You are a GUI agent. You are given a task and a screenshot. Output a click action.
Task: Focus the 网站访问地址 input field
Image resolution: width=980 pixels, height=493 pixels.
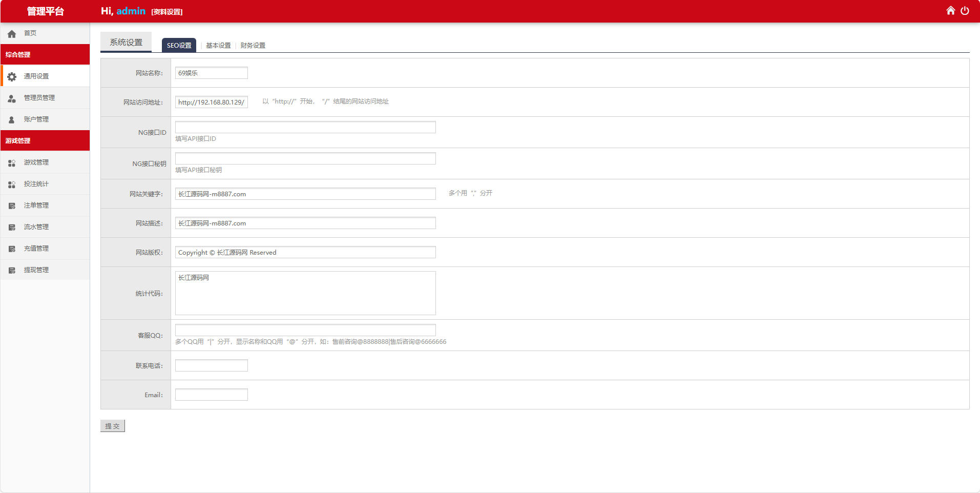[212, 102]
